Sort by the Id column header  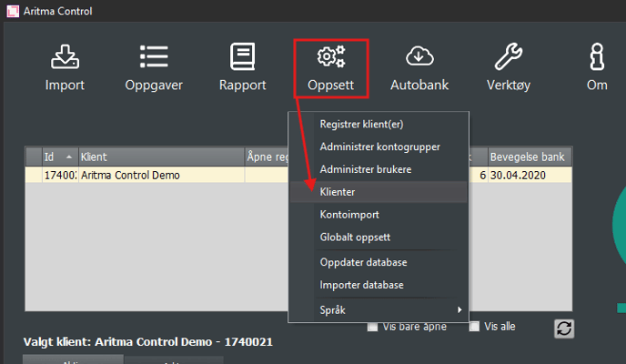click(x=56, y=157)
